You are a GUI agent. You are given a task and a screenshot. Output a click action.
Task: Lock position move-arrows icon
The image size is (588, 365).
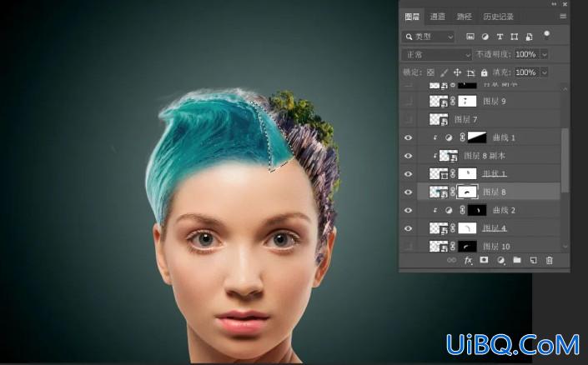[x=457, y=72]
